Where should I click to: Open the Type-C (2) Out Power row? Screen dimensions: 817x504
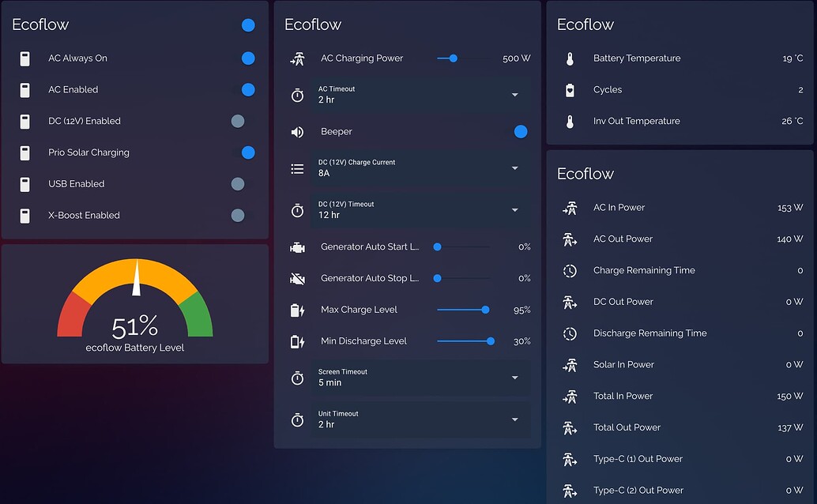[x=680, y=491]
